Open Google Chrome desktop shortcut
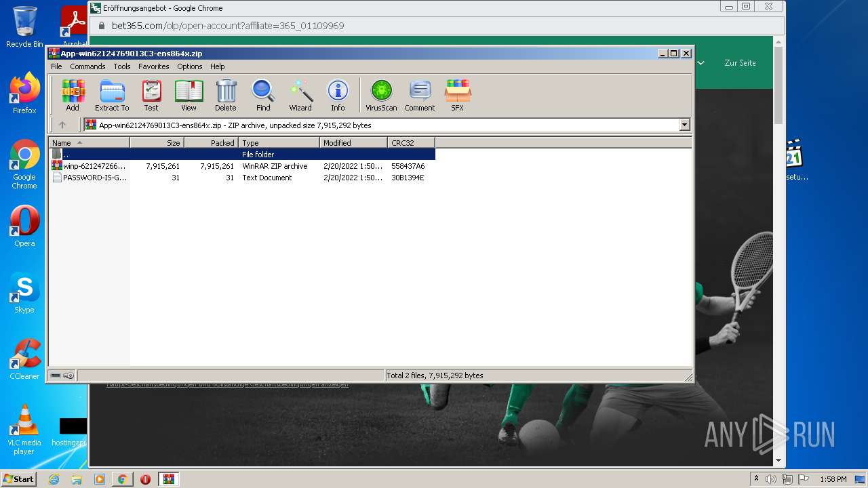 [24, 164]
